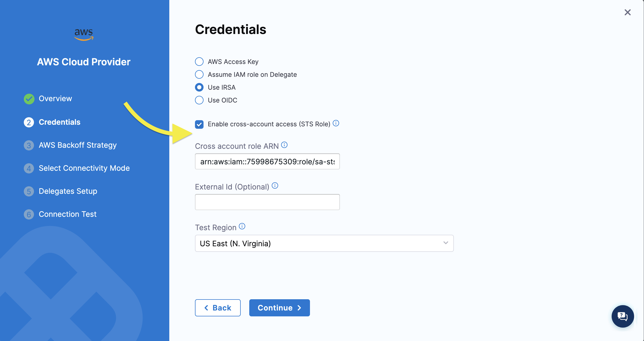Click info icon beside External Id label
Screen dimensions: 644x341
(x=275, y=186)
